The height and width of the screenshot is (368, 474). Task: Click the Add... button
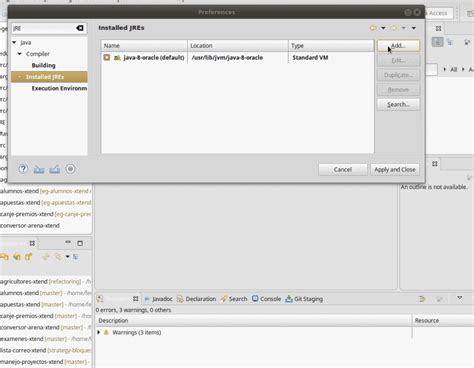point(398,46)
